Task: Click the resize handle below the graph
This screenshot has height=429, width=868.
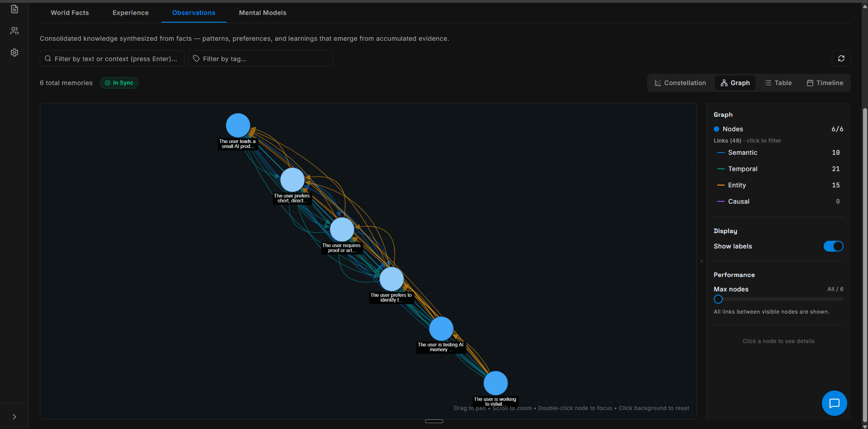Action: tap(434, 421)
